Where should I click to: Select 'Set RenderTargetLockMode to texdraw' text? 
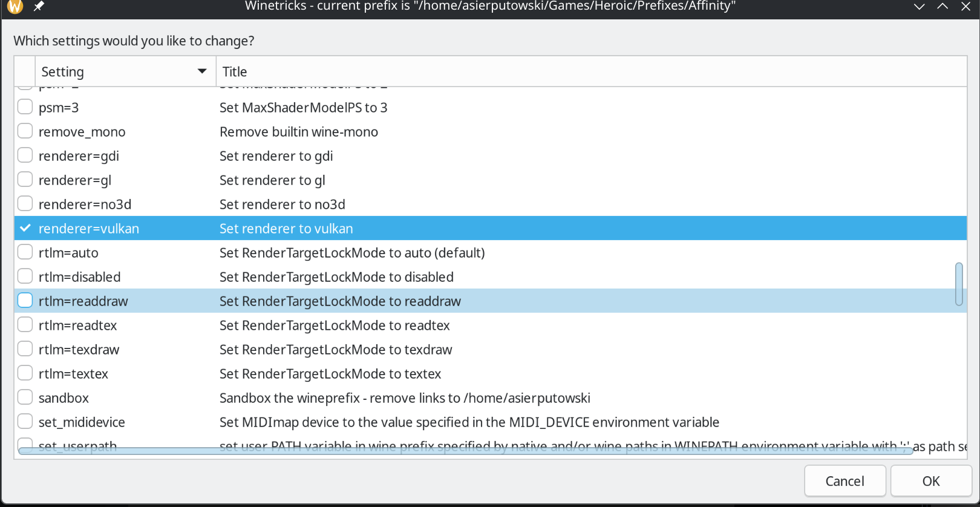click(336, 350)
